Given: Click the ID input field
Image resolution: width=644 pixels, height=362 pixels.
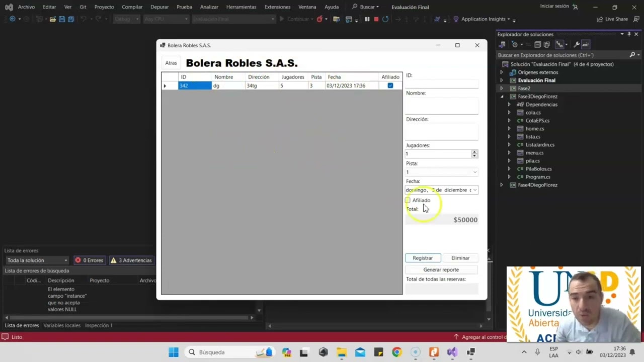Looking at the screenshot, I should (x=442, y=83).
